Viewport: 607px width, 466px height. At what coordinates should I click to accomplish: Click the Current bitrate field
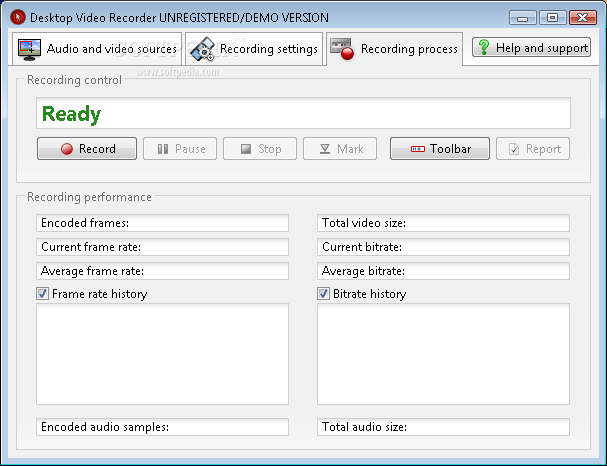click(443, 247)
